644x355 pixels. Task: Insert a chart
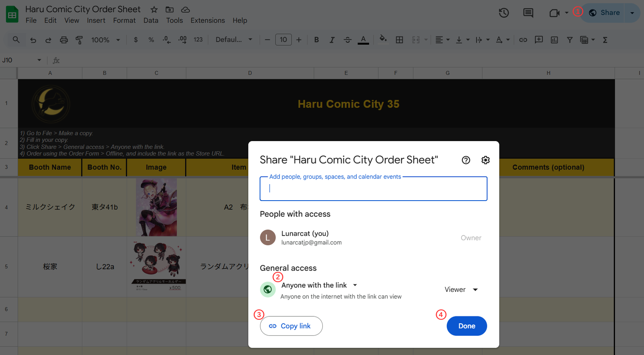(554, 40)
